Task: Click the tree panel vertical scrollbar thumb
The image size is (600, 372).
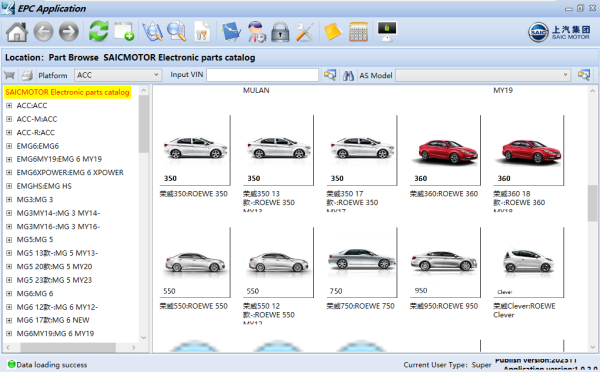Action: pos(143,124)
